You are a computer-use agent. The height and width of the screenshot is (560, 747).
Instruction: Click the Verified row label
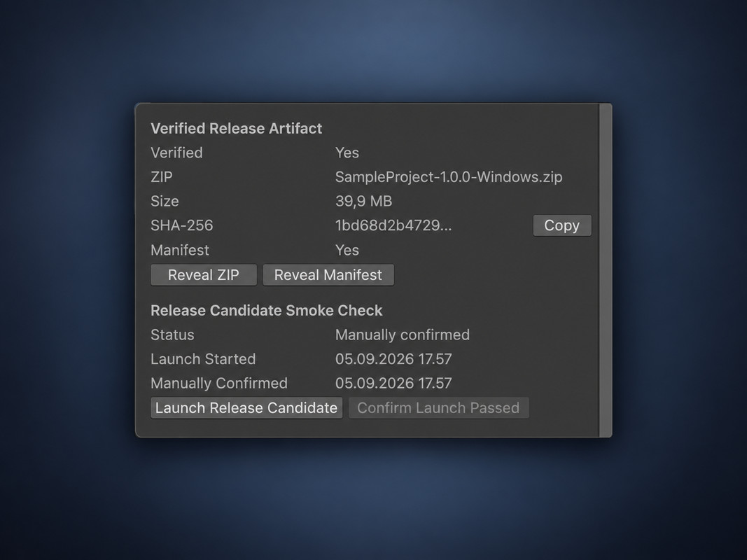click(176, 153)
